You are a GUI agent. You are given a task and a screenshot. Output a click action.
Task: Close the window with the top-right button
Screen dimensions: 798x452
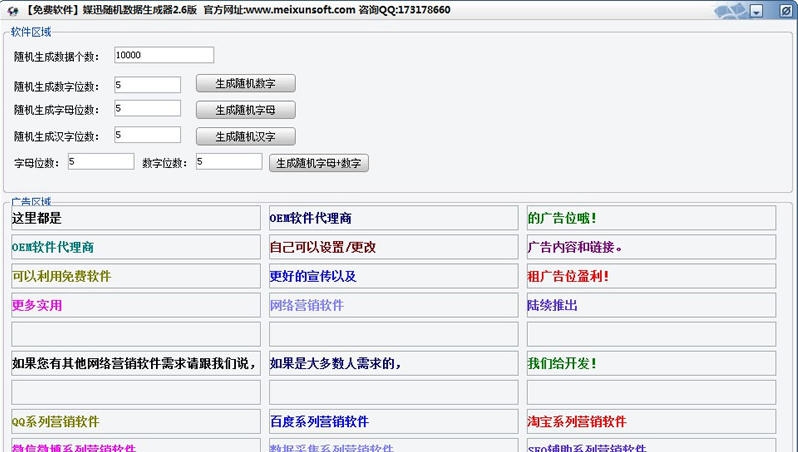787,11
